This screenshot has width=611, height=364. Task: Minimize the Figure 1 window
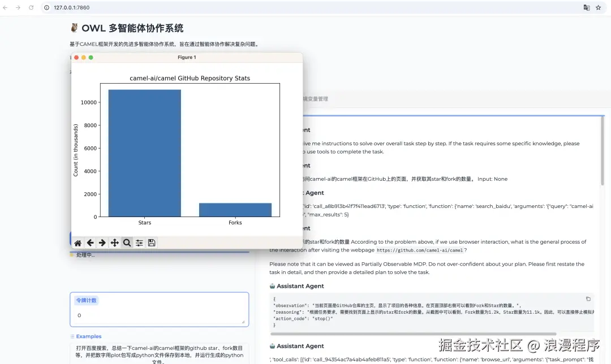pos(83,57)
